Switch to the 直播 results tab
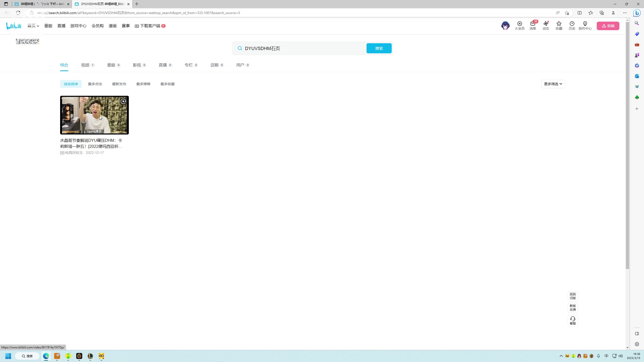644x362 pixels. click(x=165, y=65)
